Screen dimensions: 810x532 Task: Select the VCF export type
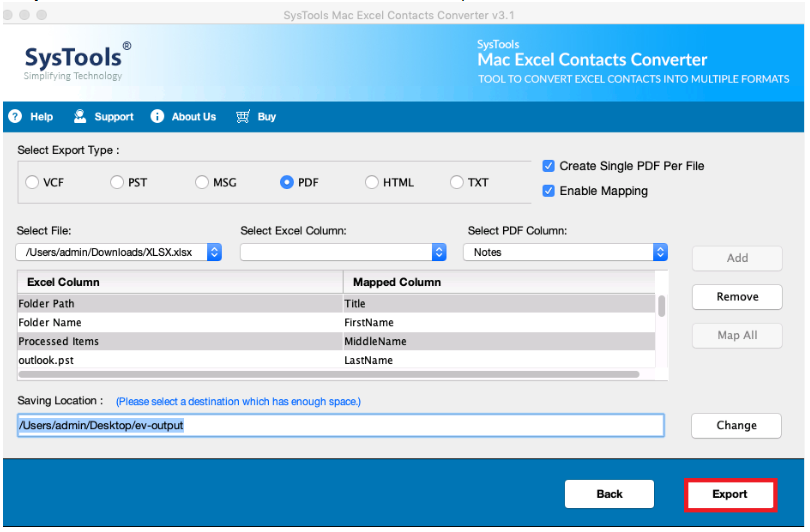[32, 183]
